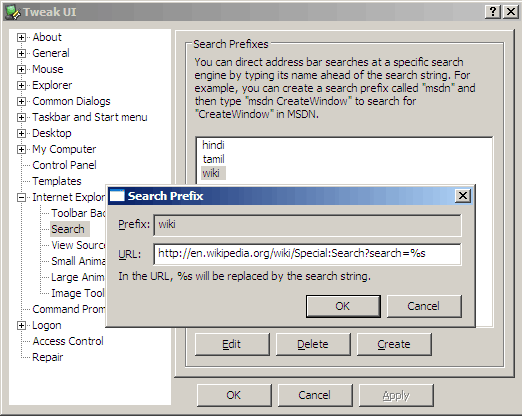
Task: Click the Create prefix button
Action: coord(394,344)
